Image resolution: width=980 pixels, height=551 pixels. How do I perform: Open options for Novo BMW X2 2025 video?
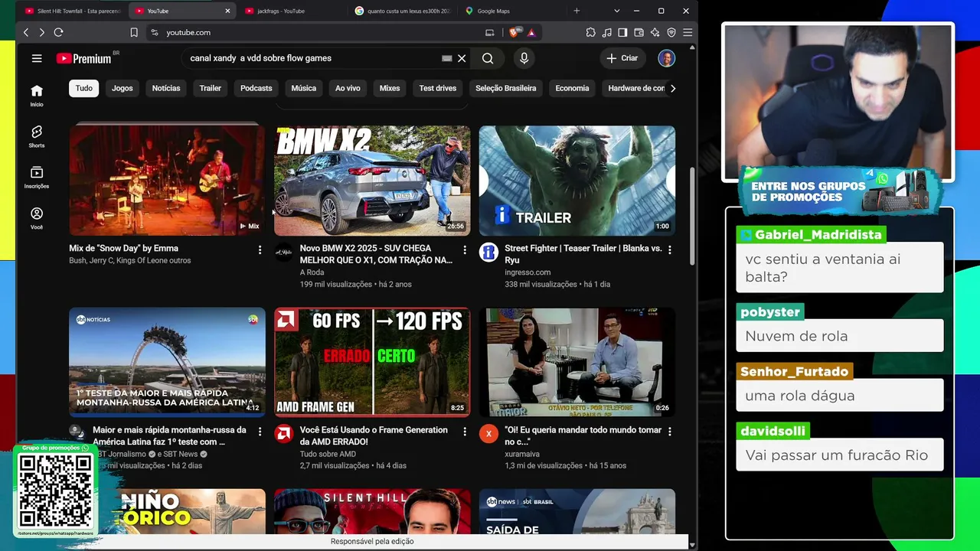(x=465, y=249)
